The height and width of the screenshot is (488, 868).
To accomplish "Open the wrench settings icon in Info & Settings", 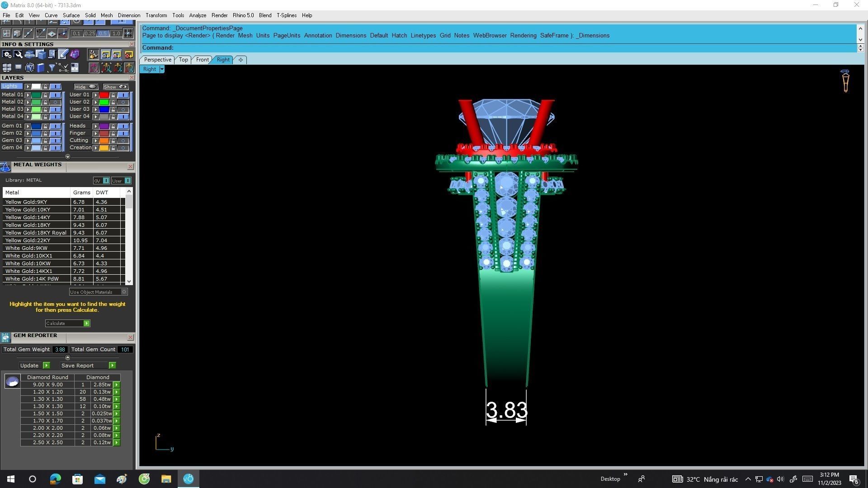I will coord(19,55).
